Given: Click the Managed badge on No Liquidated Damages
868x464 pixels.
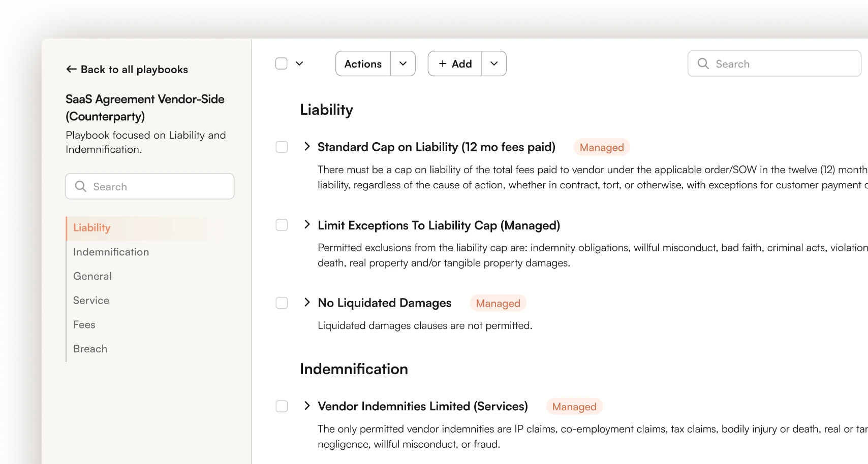Looking at the screenshot, I should coord(498,303).
